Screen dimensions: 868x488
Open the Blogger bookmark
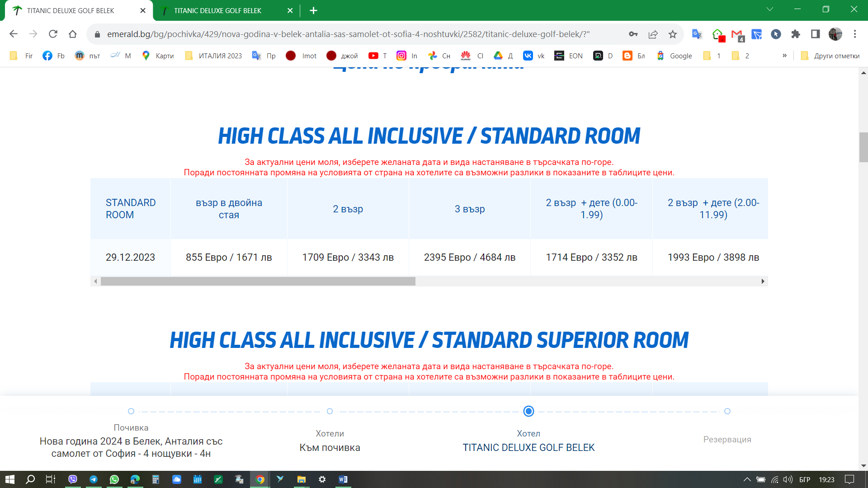(633, 56)
